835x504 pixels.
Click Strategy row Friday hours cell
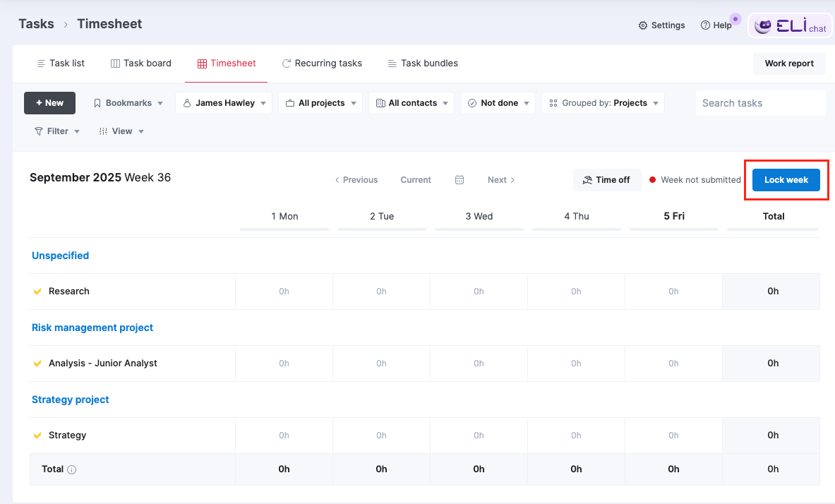[673, 436]
